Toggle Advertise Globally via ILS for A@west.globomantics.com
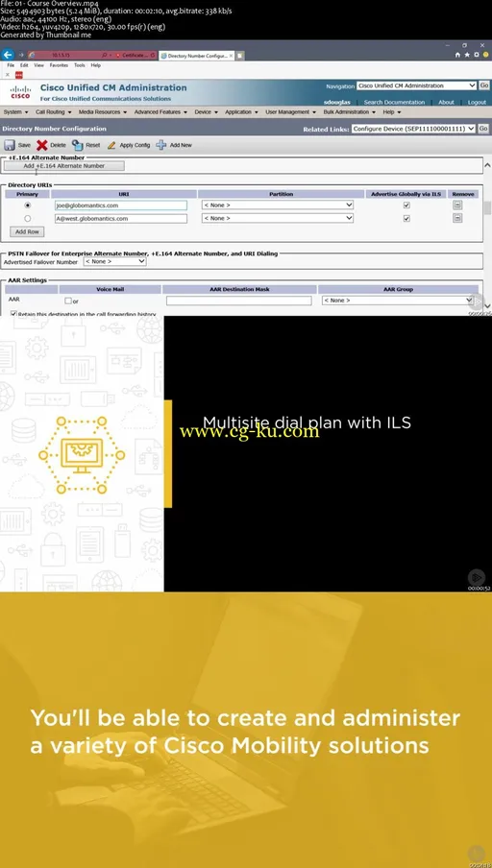The image size is (492, 868). (406, 218)
